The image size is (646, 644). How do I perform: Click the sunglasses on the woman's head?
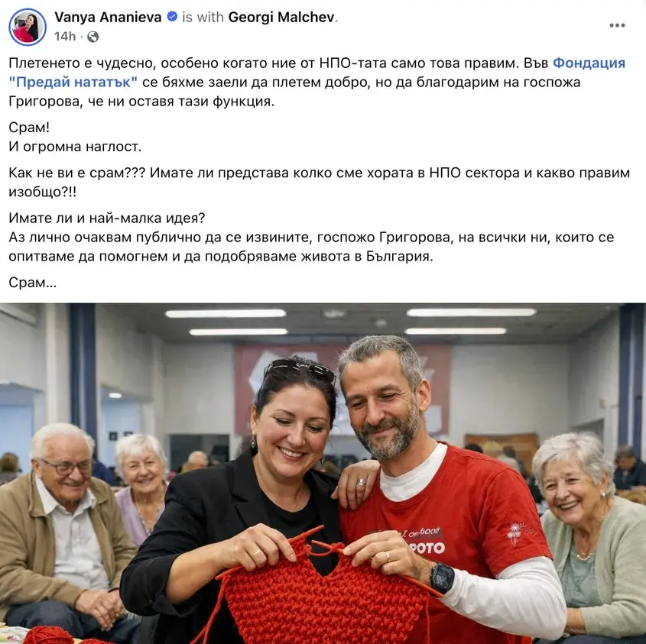[x=300, y=368]
